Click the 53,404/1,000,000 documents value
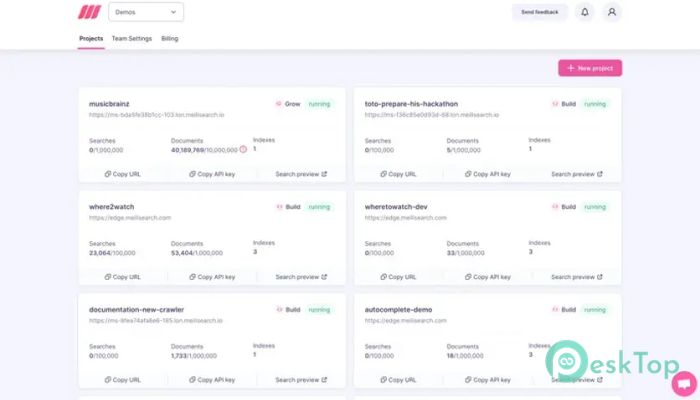This screenshot has width=700, height=400. click(x=197, y=253)
